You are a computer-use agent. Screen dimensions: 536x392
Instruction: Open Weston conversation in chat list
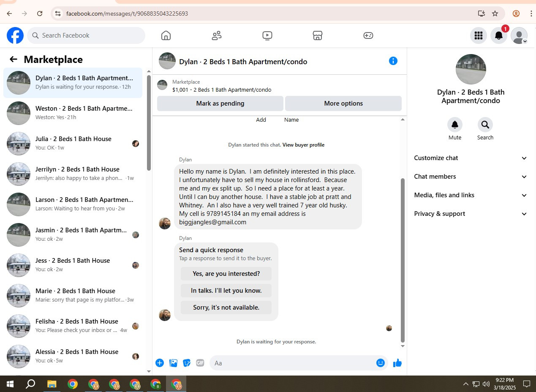[x=73, y=113]
